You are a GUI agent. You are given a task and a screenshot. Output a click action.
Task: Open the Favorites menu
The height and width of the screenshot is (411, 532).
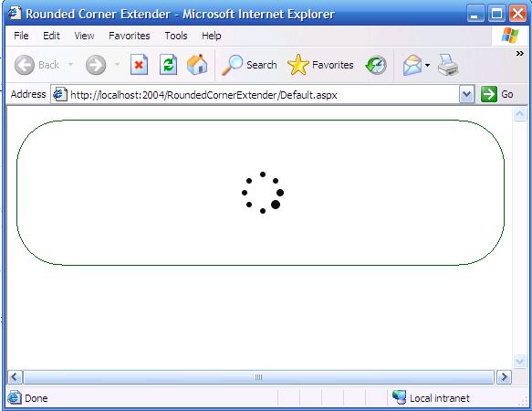[130, 36]
